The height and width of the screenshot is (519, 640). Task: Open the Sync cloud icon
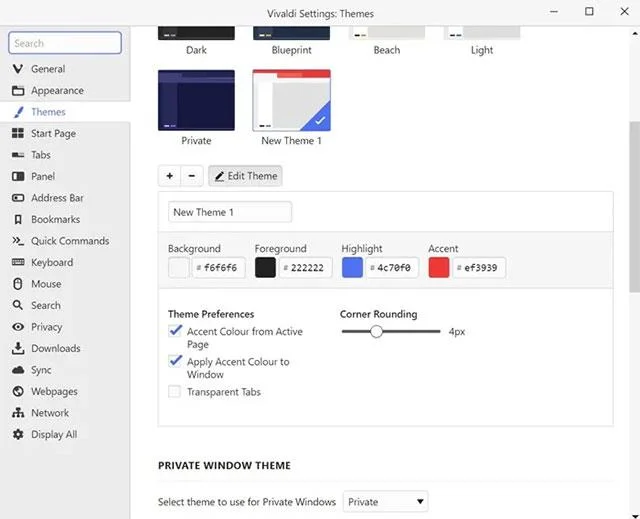tap(18, 370)
